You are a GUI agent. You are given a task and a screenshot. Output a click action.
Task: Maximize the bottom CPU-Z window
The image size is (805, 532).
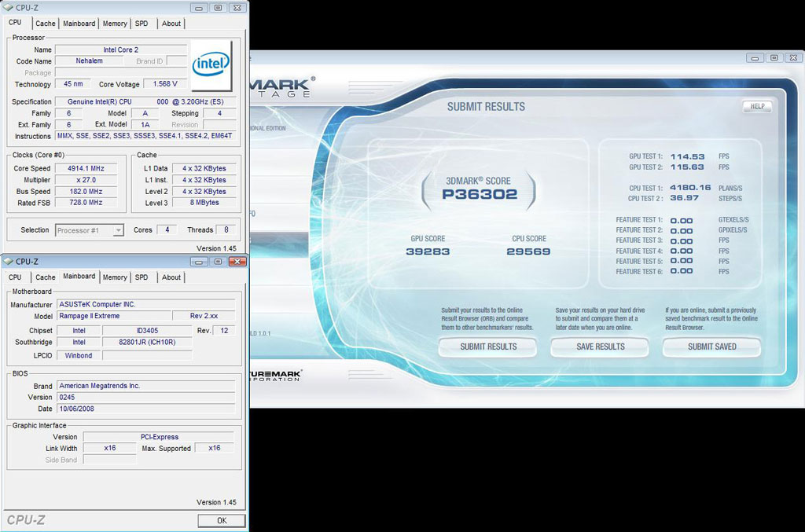(x=218, y=262)
